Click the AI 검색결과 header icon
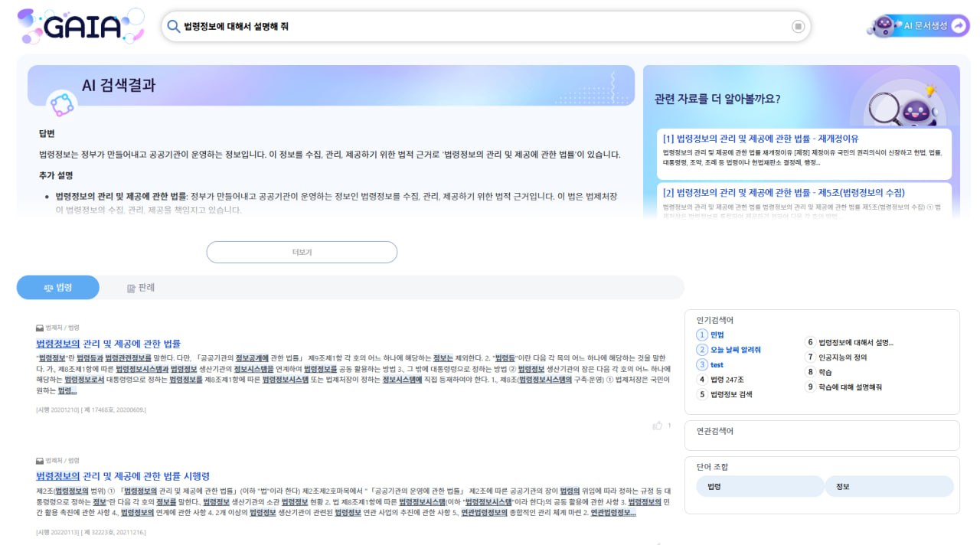Viewport: 980px width, 545px height. [61, 104]
